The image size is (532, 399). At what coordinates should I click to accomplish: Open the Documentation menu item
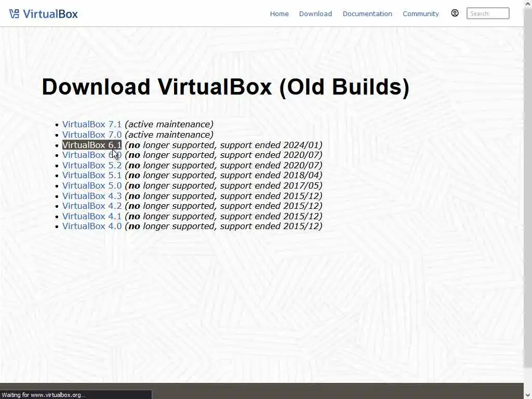point(367,14)
